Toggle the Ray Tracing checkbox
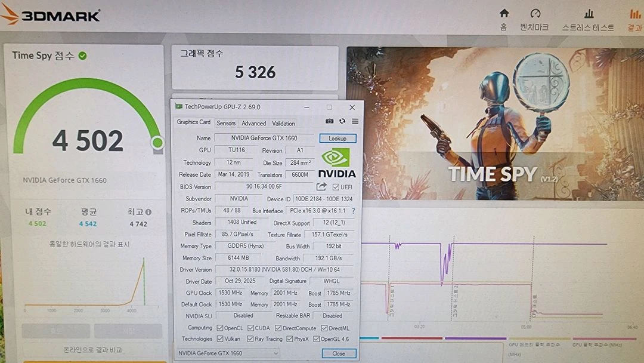Viewport: 644px width, 363px height. [x=250, y=339]
